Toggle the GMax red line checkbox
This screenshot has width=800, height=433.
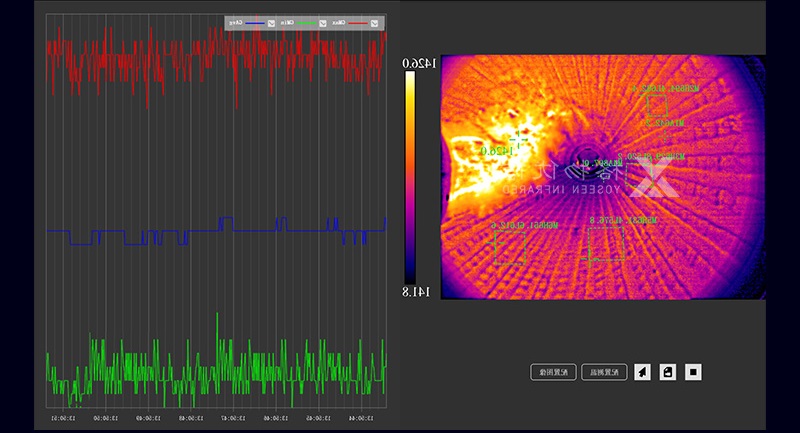coord(373,23)
